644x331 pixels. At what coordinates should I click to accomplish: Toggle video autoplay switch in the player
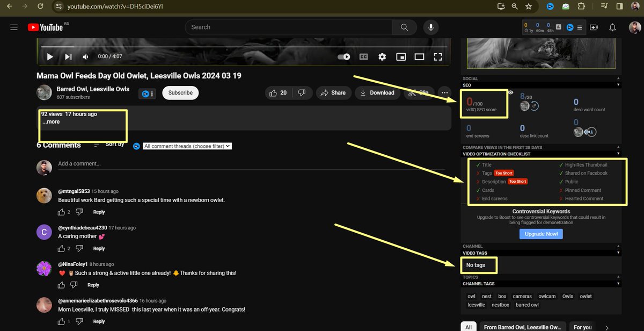pyautogui.click(x=343, y=56)
